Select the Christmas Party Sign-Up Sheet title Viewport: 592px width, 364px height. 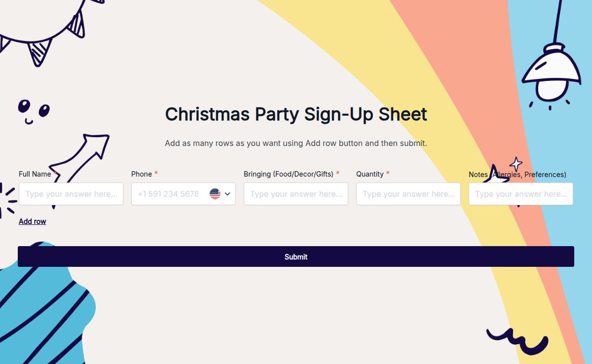coord(296,114)
